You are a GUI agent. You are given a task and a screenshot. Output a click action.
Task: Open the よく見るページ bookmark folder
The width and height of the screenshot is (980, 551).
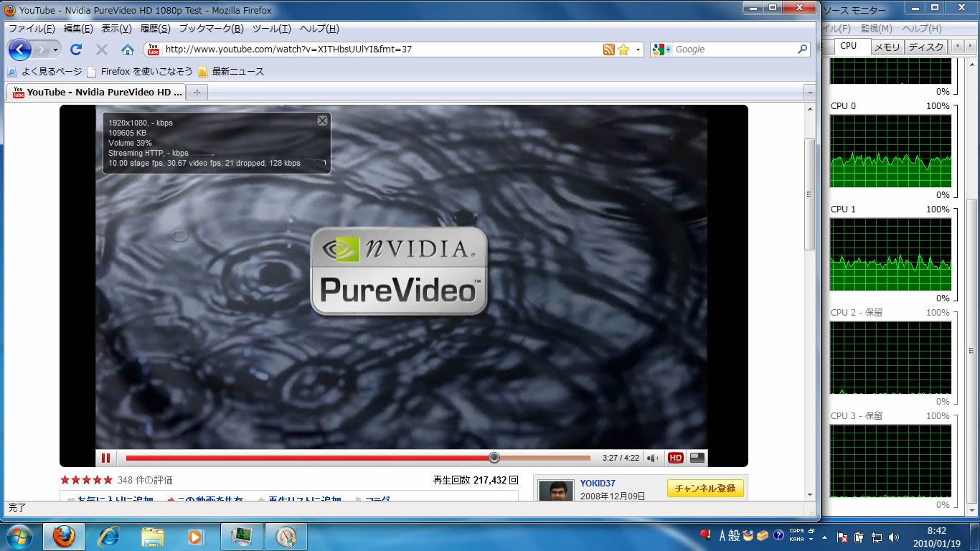[x=45, y=72]
